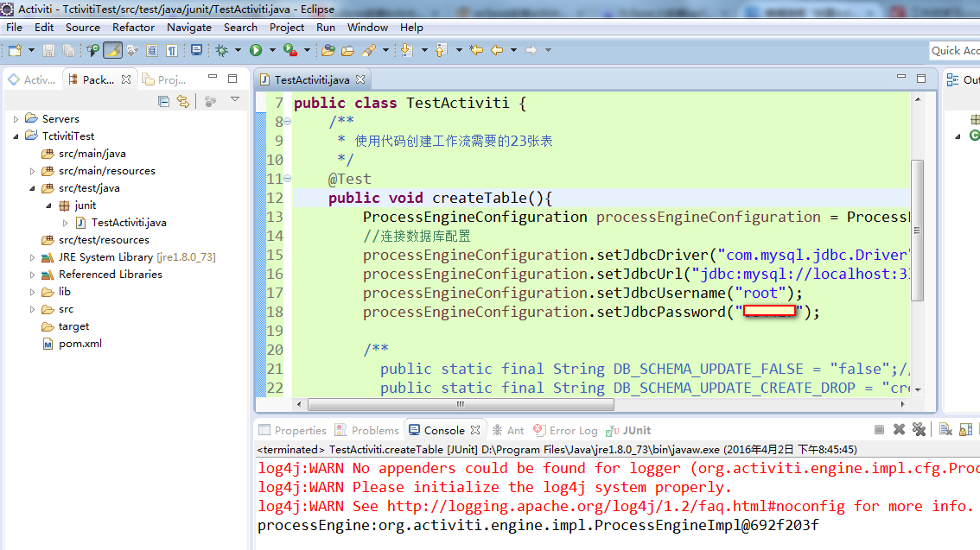
Task: Open the Run configurations dropdown arrow
Action: coord(272,50)
